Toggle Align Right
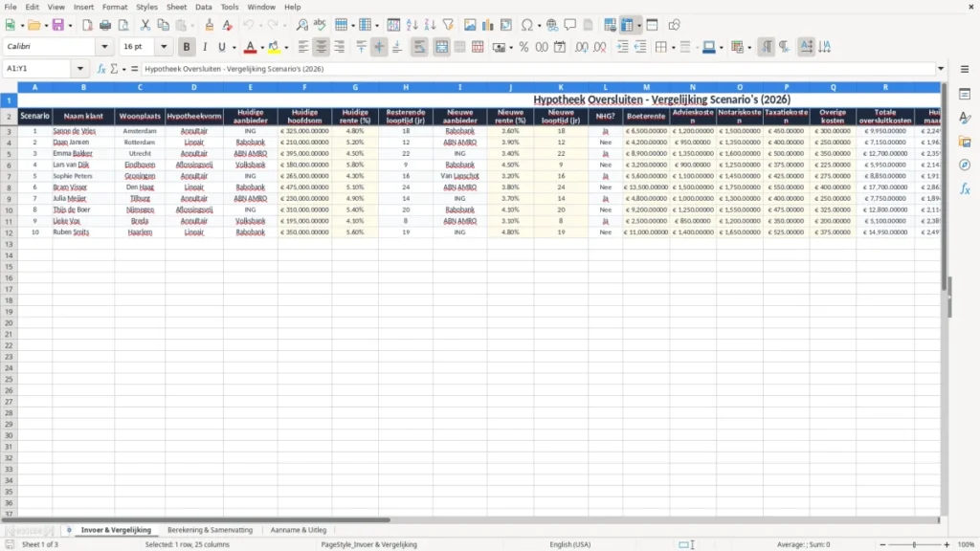Screen dimensions: 980x551 340,47
